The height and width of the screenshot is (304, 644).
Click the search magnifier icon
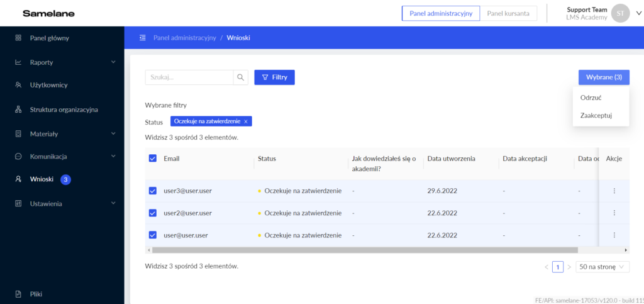[x=241, y=77]
